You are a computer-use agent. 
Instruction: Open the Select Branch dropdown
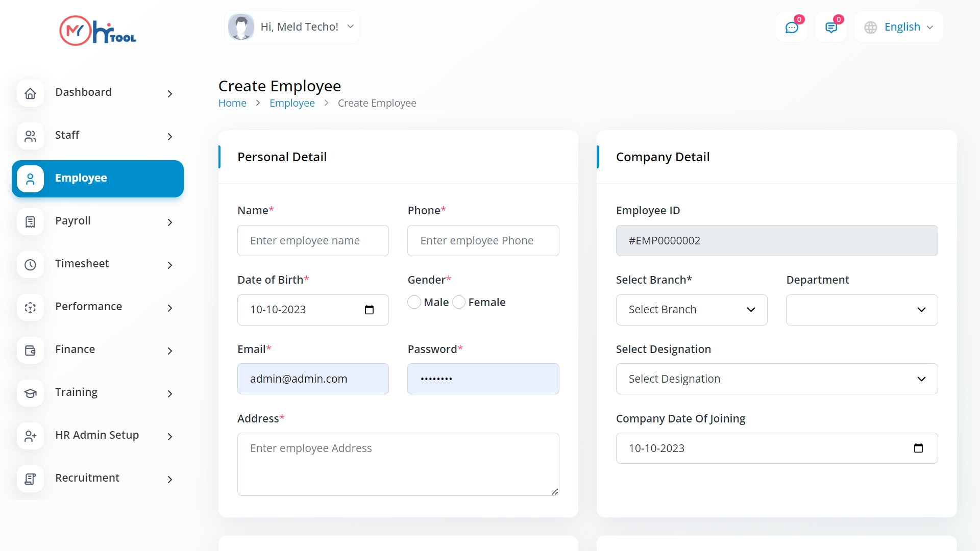691,310
